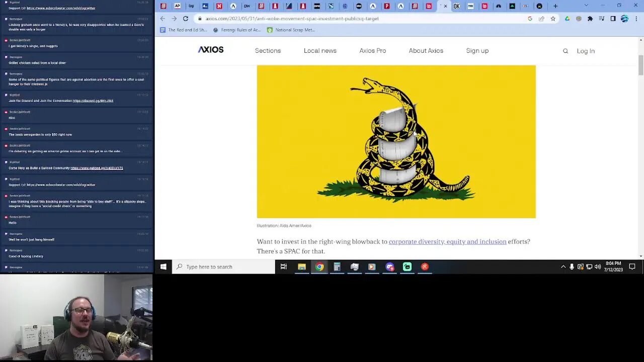The width and height of the screenshot is (644, 362).
Task: Open File Explorer from the taskbar
Action: coord(302,267)
